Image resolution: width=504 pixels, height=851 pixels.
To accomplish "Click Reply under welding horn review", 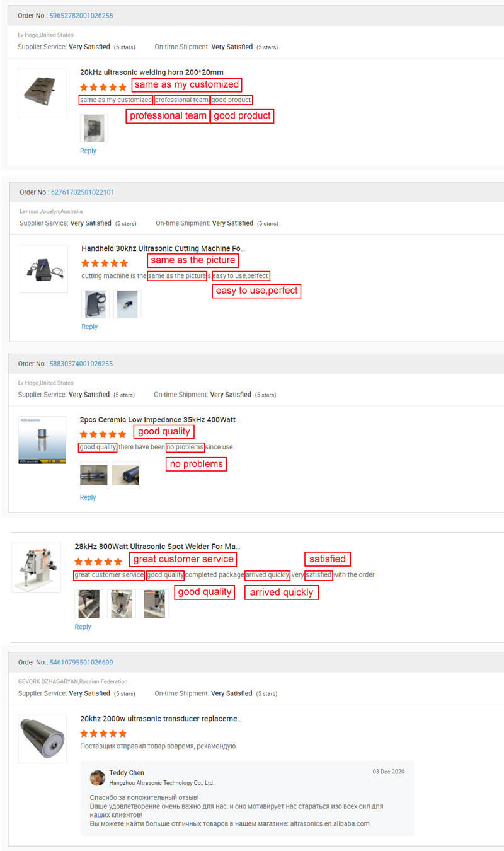I will (88, 151).
